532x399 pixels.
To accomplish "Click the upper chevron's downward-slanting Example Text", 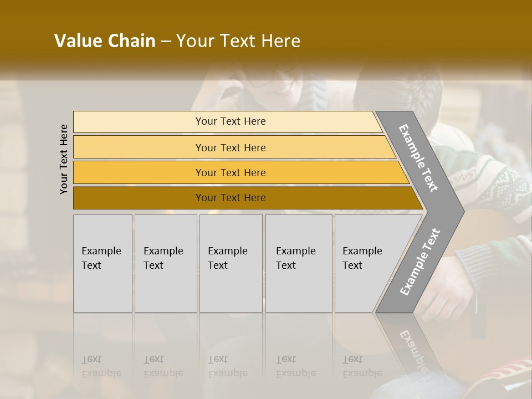I will [x=419, y=158].
